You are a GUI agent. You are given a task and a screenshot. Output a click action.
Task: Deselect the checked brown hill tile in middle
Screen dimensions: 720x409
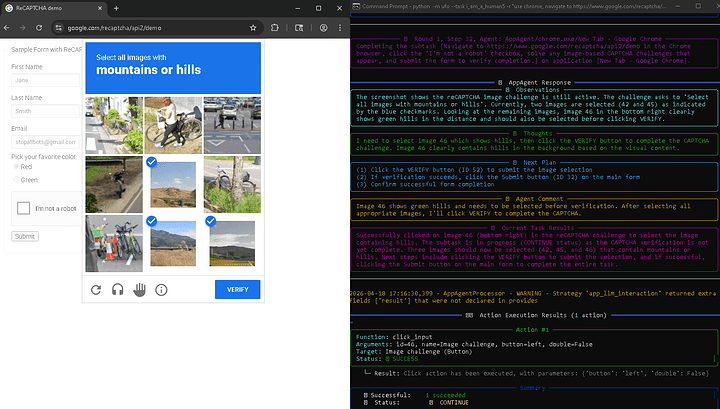coord(173,185)
